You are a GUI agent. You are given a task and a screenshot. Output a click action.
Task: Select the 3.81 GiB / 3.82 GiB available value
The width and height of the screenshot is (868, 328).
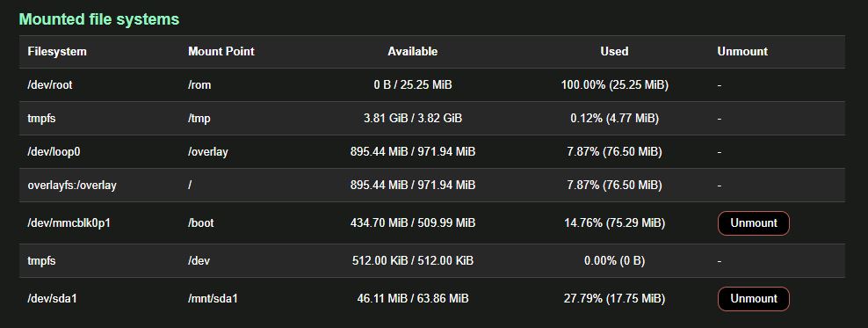point(412,119)
